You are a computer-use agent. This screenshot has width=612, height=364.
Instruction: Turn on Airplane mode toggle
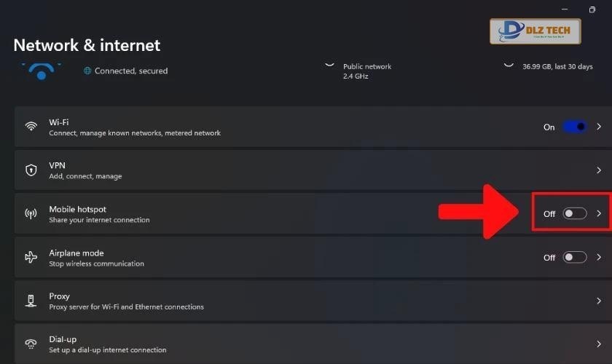(575, 257)
